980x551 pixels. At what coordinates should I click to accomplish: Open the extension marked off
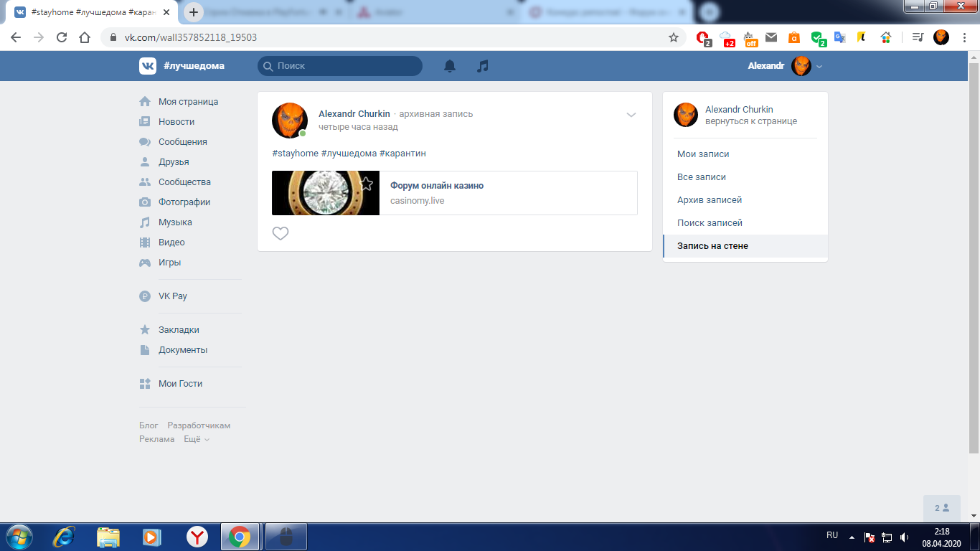[750, 38]
